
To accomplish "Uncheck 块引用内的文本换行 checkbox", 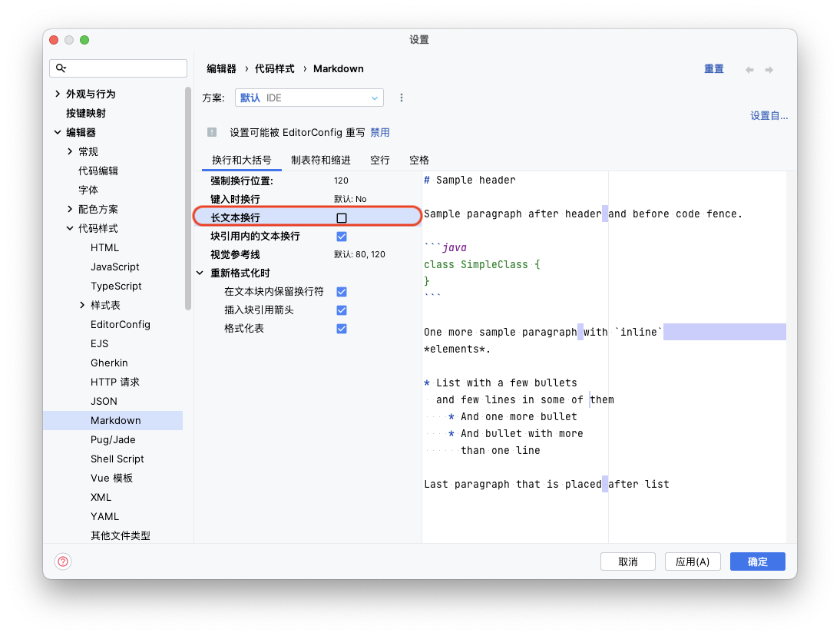I will point(342,237).
